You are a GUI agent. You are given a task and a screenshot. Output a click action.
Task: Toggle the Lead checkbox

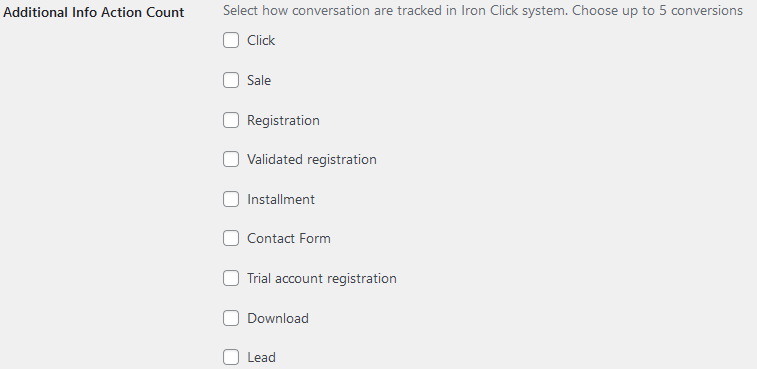(231, 357)
